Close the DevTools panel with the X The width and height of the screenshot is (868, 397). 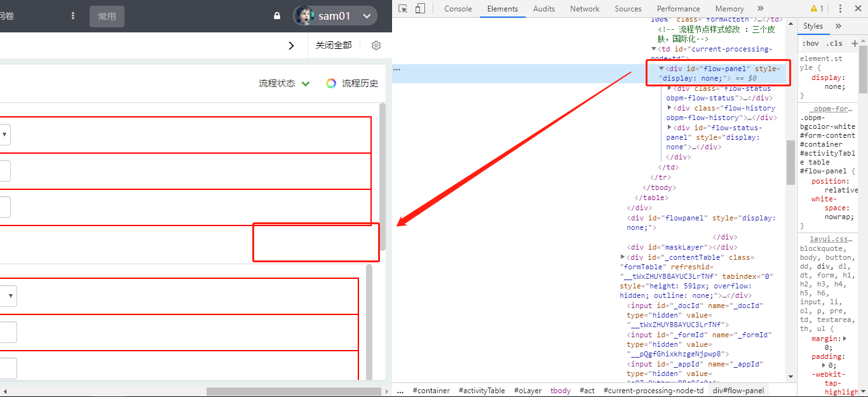click(858, 8)
